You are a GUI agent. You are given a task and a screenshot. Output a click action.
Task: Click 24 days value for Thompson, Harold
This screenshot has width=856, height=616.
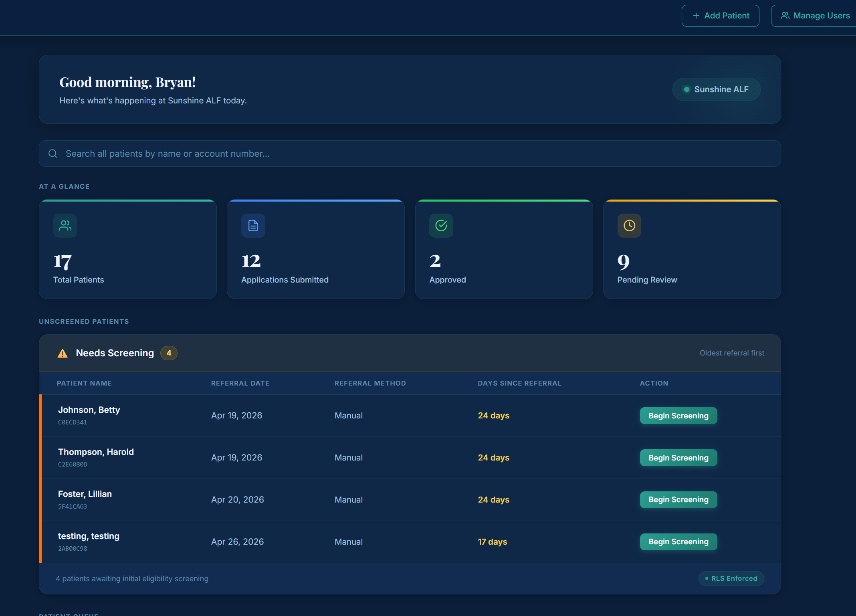pos(494,458)
